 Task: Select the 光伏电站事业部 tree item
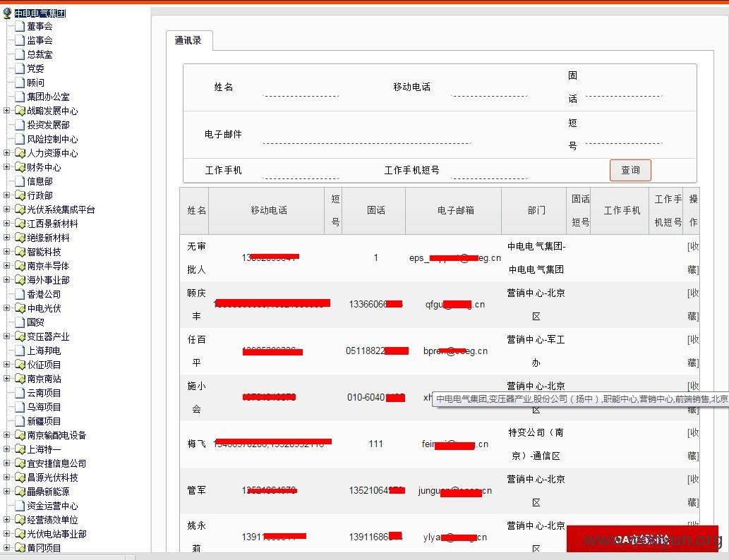click(x=56, y=534)
